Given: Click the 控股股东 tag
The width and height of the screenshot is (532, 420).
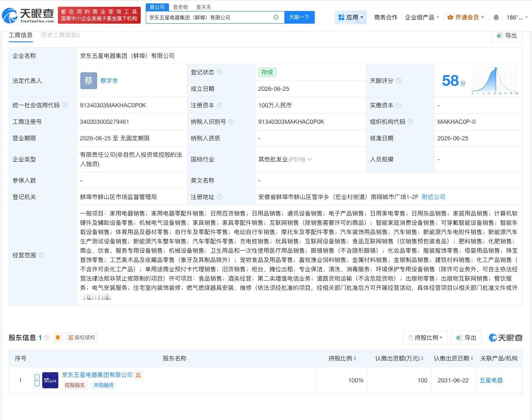Looking at the screenshot, I should [x=75, y=385].
